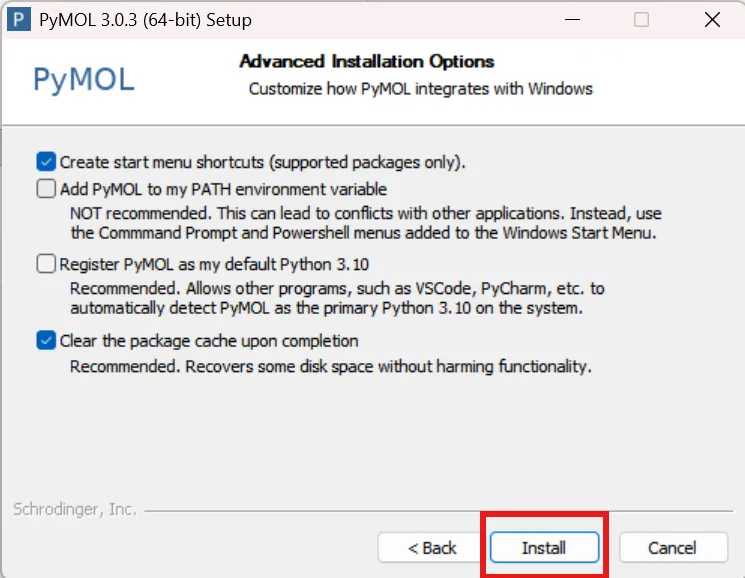Enable Add PyMOL to PATH checkbox

click(46, 189)
